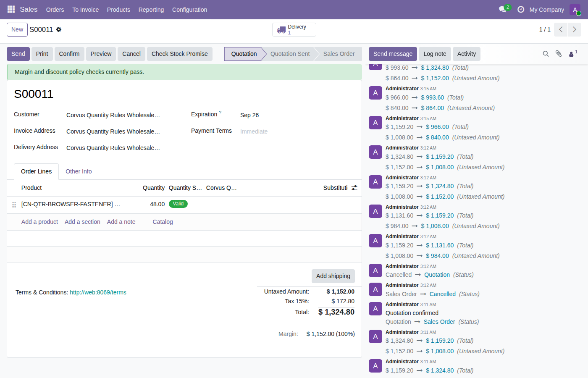Image resolution: width=588 pixels, height=378 pixels.
Task: Select the Quotation Sent status stage
Action: coord(290,54)
